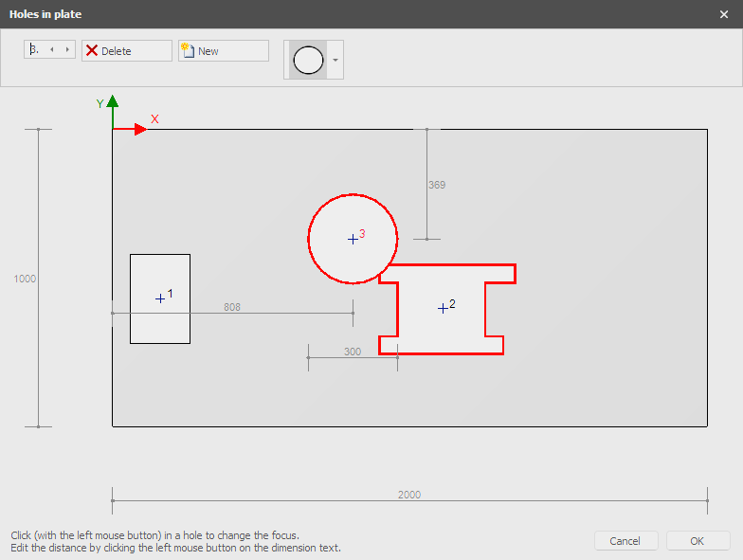Go to the previous hole with left arrow
The height and width of the screenshot is (560, 743).
[51, 49]
